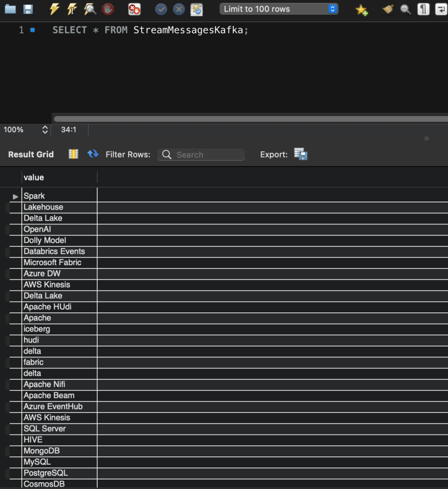
Task: Toggle continue-on-error with the red X icon
Action: [134, 9]
